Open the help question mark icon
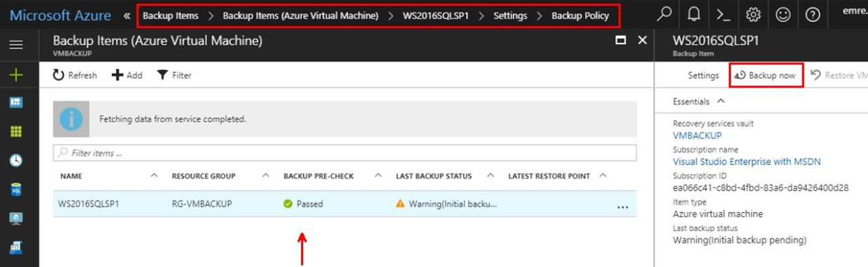Image resolution: width=868 pixels, height=267 pixels. (813, 15)
